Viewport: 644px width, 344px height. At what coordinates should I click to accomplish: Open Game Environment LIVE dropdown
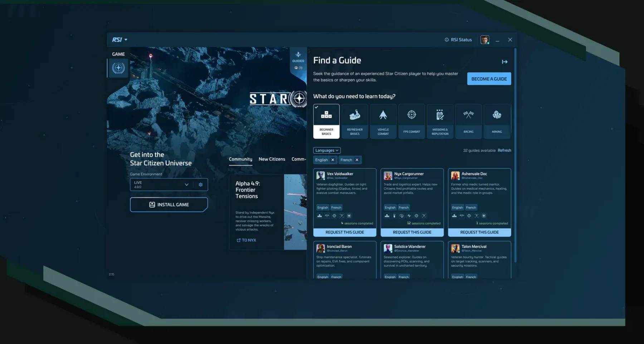[161, 185]
